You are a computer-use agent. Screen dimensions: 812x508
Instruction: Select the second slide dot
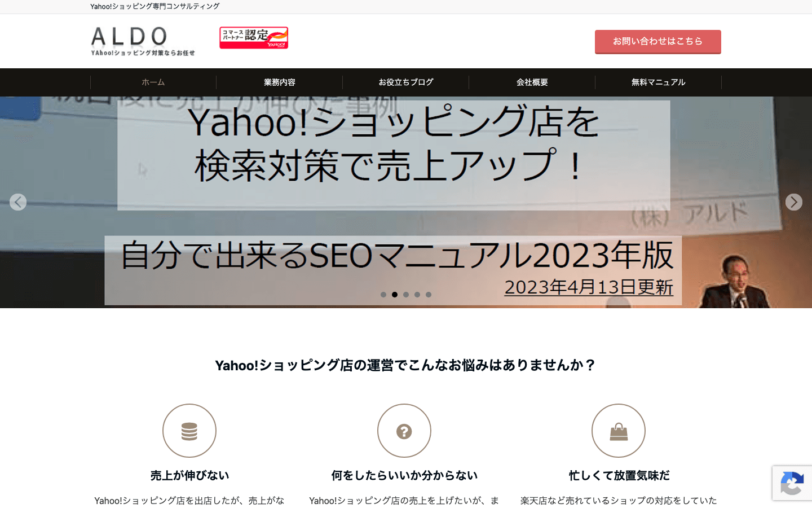click(395, 295)
